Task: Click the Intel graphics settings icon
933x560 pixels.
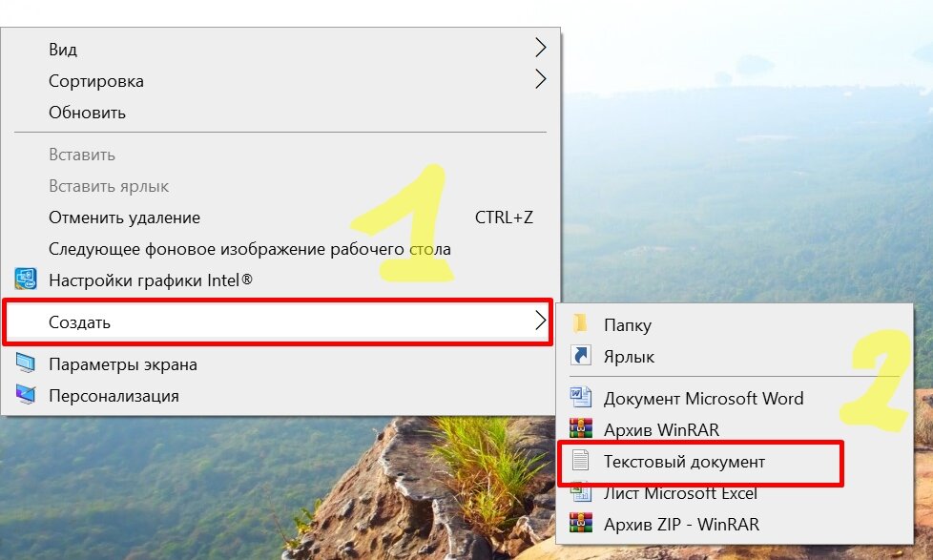Action: pyautogui.click(x=26, y=280)
